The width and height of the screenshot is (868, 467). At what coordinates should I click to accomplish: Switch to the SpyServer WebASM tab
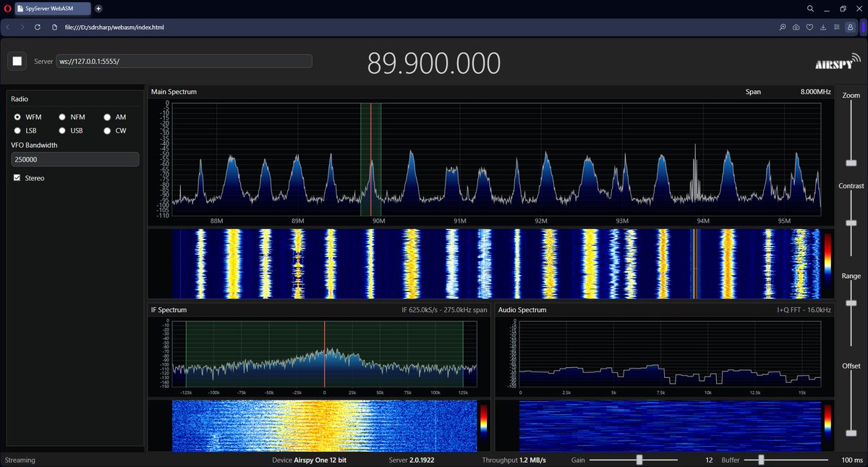[53, 8]
